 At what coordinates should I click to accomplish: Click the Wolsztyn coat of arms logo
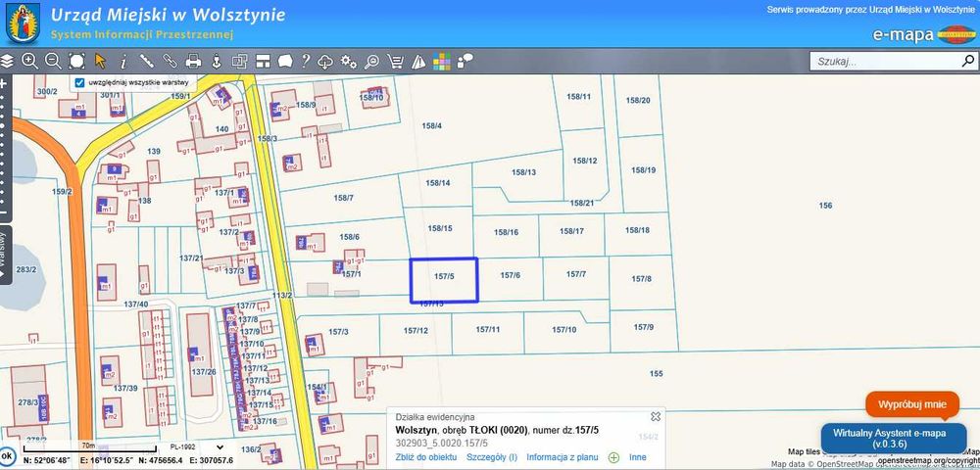point(24,23)
